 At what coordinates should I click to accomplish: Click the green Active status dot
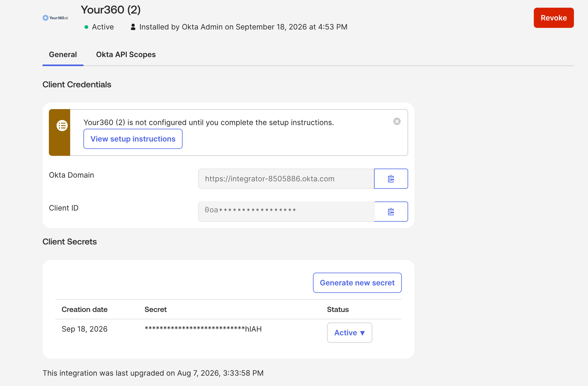[86, 27]
